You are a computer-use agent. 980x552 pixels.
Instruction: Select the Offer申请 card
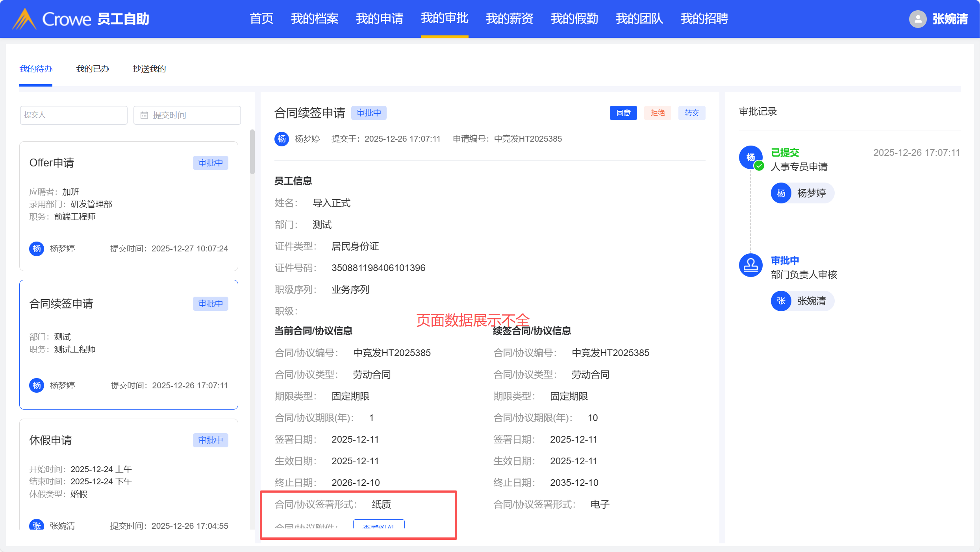click(128, 206)
